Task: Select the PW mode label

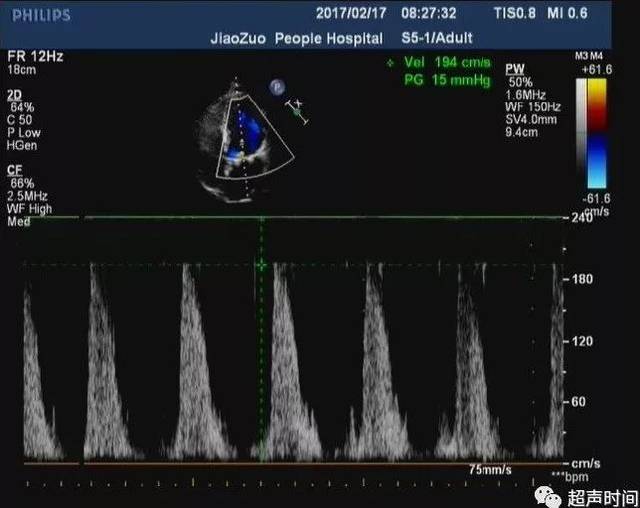Action: [x=514, y=69]
